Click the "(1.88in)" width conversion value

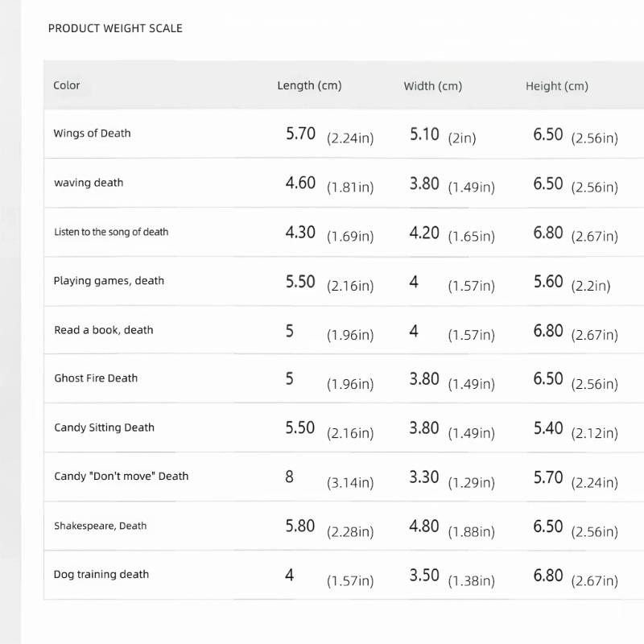tap(472, 531)
